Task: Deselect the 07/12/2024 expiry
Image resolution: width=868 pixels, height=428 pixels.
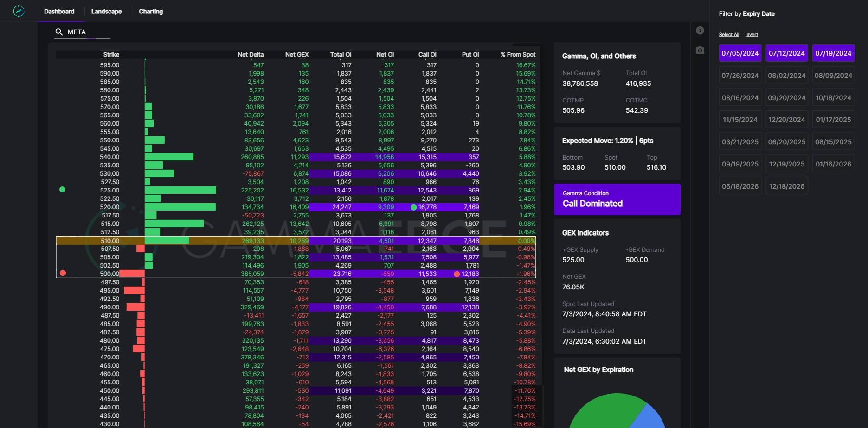Action: 787,53
